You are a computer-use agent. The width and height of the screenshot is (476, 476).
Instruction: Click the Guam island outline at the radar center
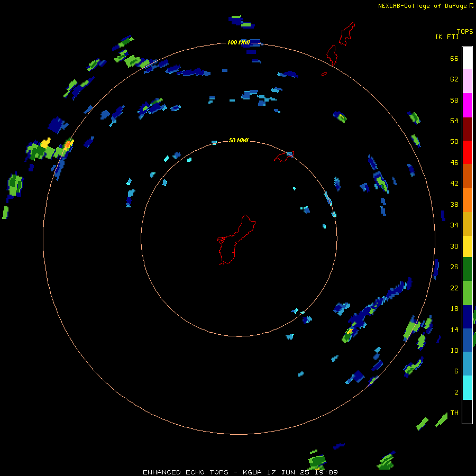pyautogui.click(x=236, y=240)
